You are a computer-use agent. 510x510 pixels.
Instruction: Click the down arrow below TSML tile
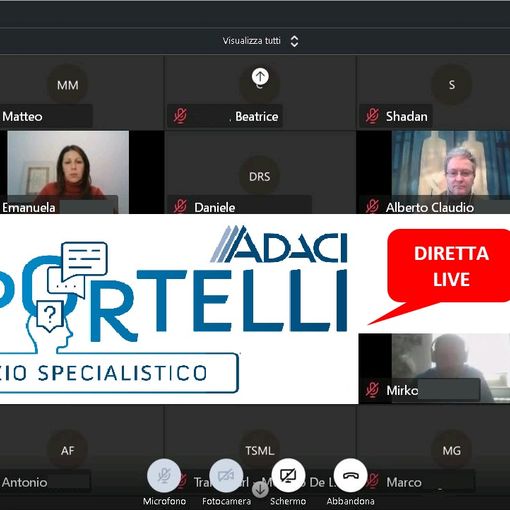[260, 489]
